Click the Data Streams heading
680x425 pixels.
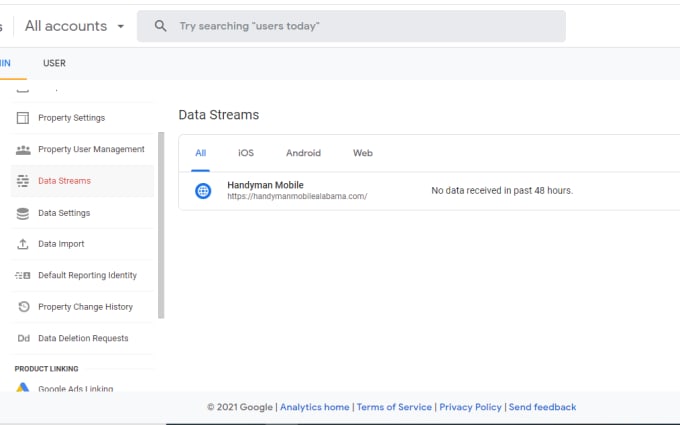[219, 115]
